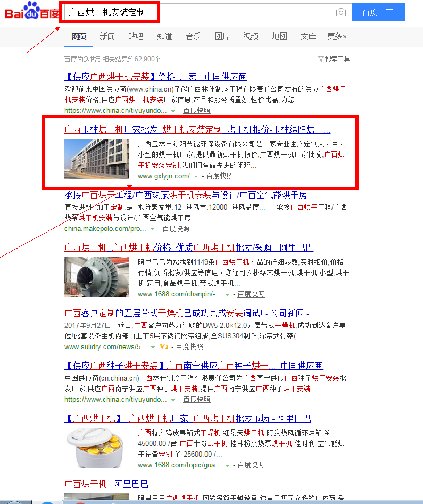
Task: Open 百度快照 for www.gxlyjn.com result
Action: coord(220,176)
